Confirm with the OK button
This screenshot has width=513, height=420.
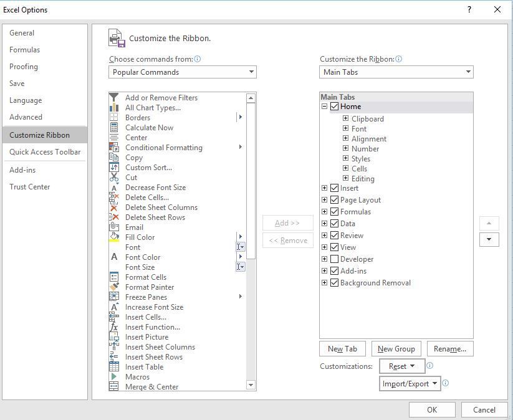click(432, 409)
